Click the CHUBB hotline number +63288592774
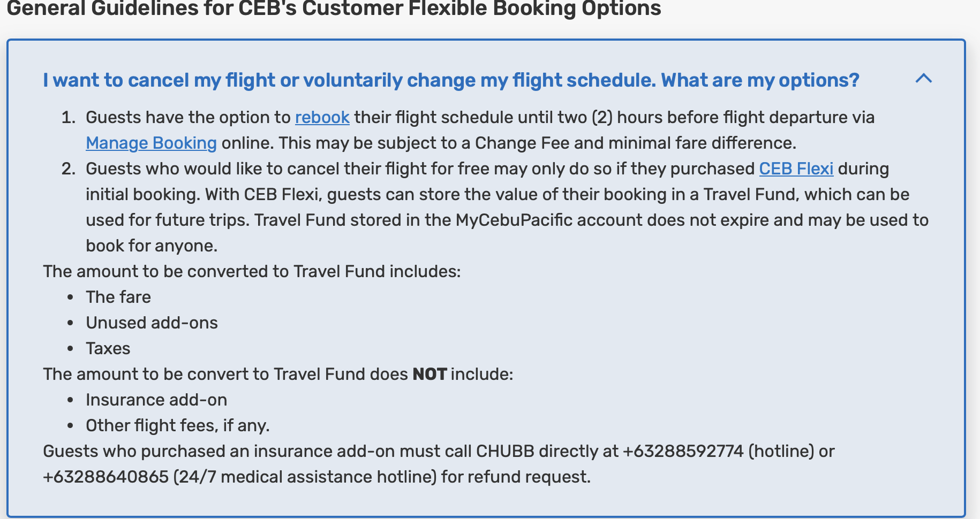The height and width of the screenshot is (519, 980). click(683, 451)
